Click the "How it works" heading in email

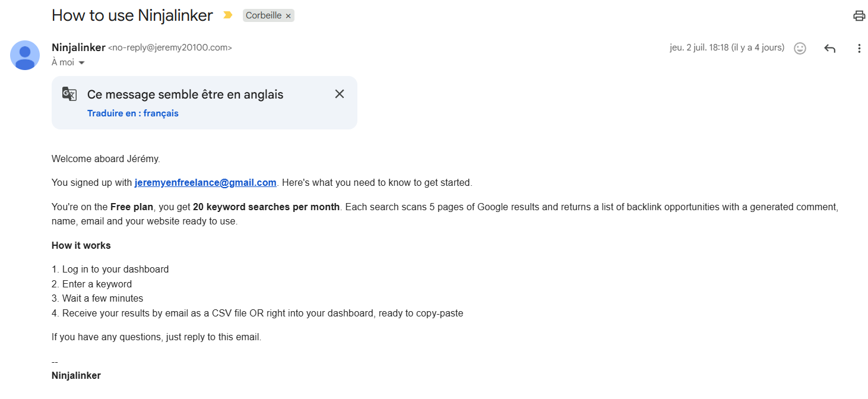81,245
